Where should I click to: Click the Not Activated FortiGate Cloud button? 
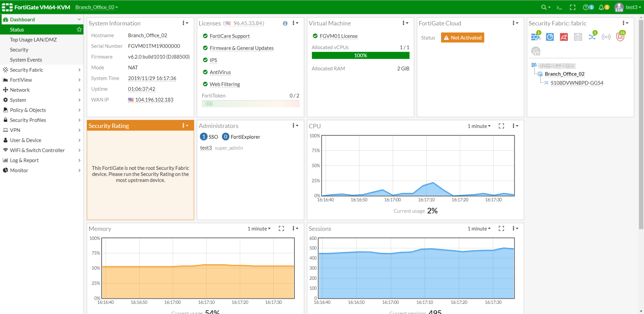click(x=462, y=38)
